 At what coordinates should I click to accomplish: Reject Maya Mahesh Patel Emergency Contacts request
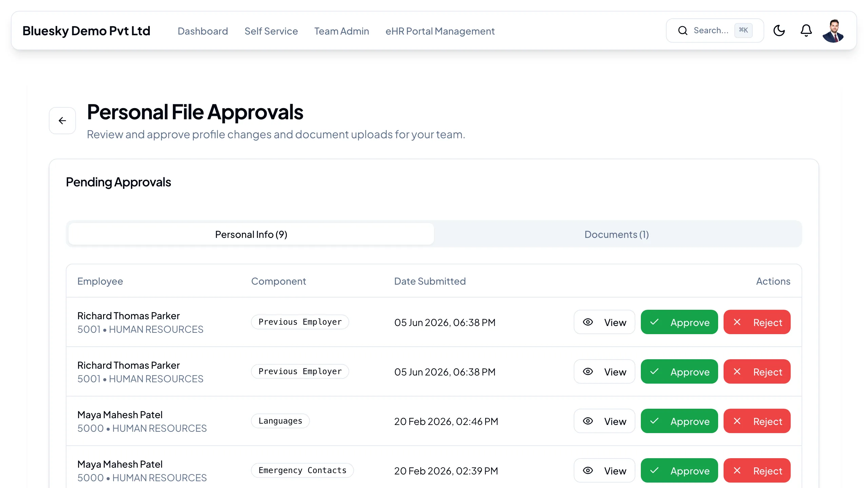coord(757,470)
